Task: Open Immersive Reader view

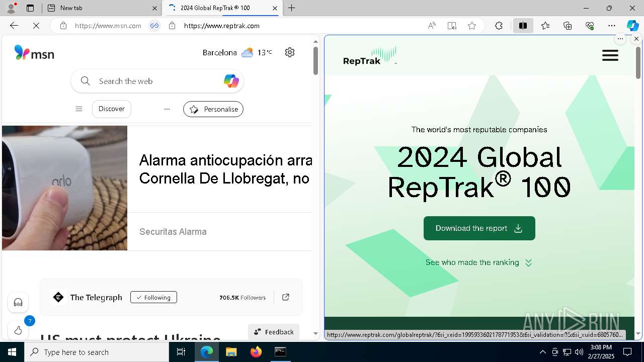Action: (x=452, y=26)
